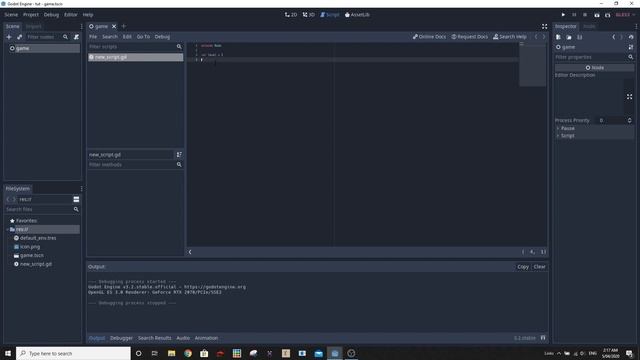Click Request Docs
Viewport: 640px width, 360px height.
(x=469, y=37)
